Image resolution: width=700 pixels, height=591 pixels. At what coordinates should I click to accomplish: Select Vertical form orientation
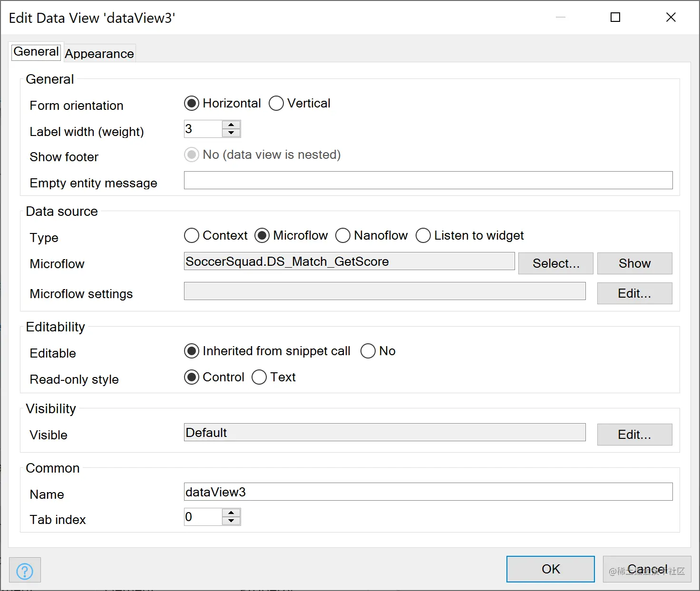(276, 103)
